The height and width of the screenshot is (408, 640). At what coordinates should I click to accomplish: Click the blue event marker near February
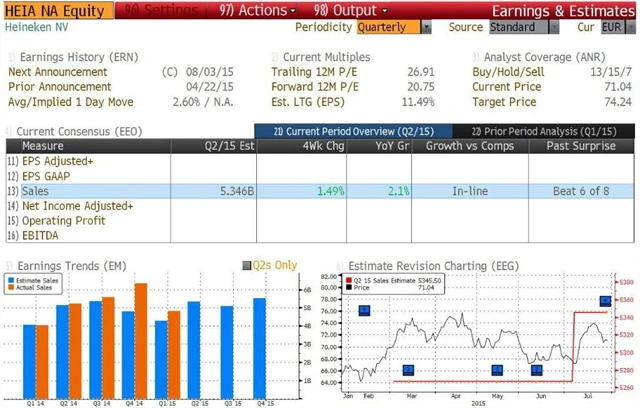364,310
